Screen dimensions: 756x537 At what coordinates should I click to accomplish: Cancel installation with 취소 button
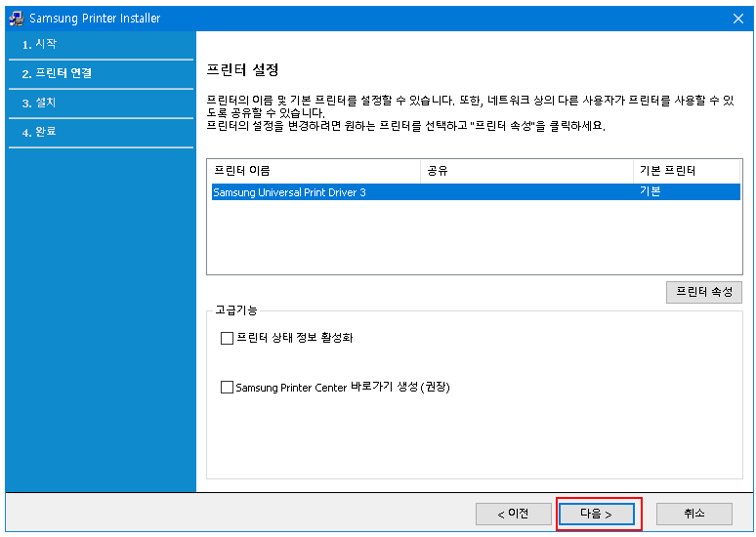(x=694, y=514)
